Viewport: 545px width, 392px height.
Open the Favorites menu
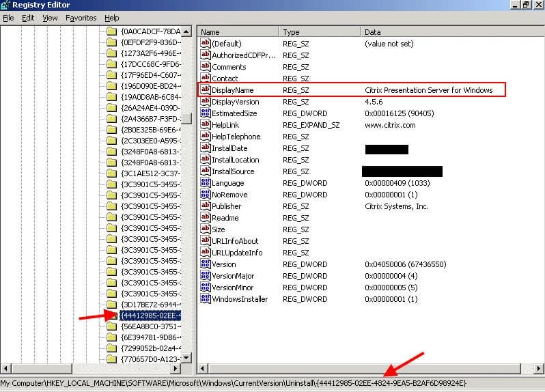pos(81,18)
